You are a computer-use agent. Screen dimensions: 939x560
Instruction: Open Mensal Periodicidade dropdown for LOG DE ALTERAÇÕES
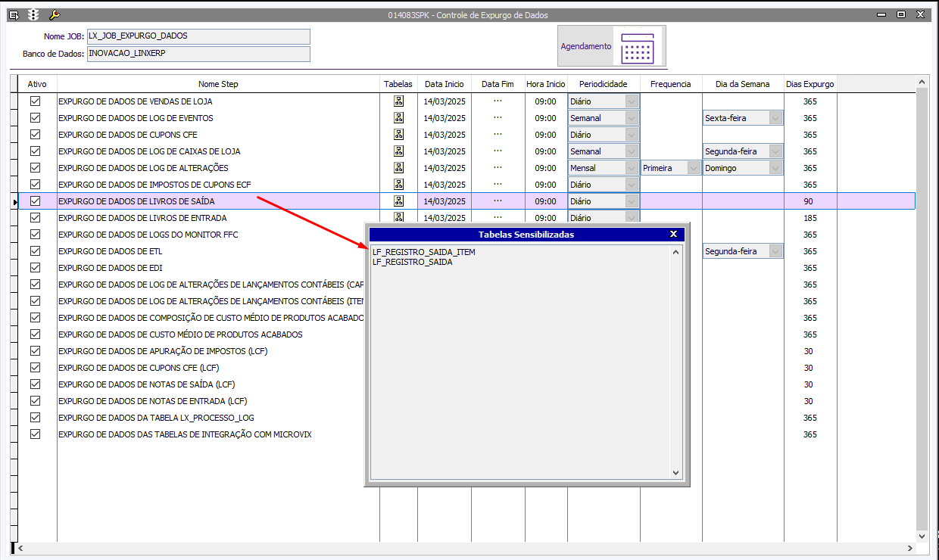[x=632, y=168]
